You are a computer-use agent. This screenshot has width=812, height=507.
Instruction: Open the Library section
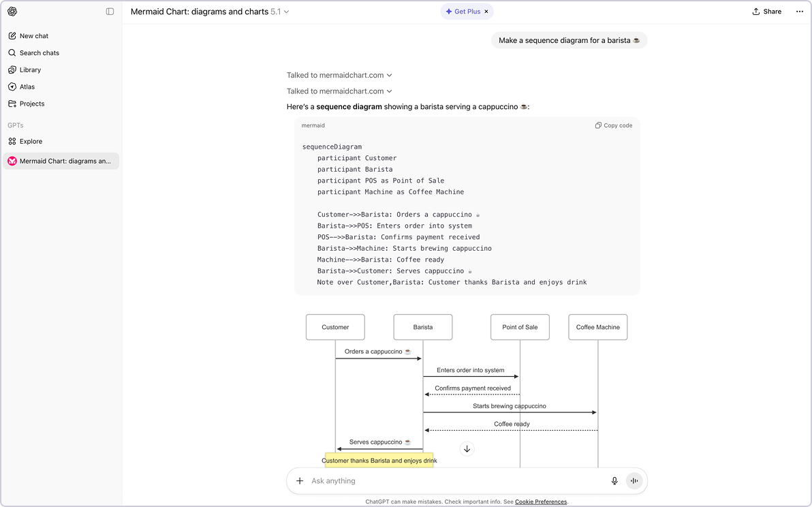(30, 70)
